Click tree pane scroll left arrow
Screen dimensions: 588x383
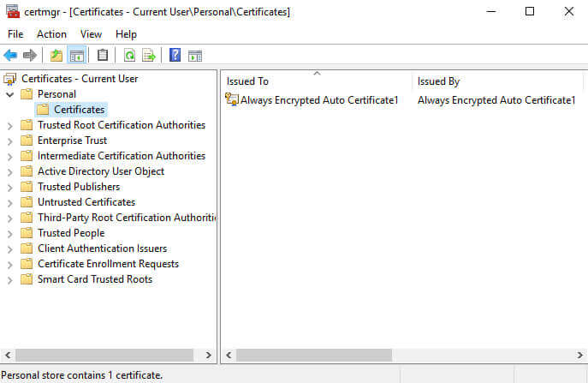tap(8, 355)
